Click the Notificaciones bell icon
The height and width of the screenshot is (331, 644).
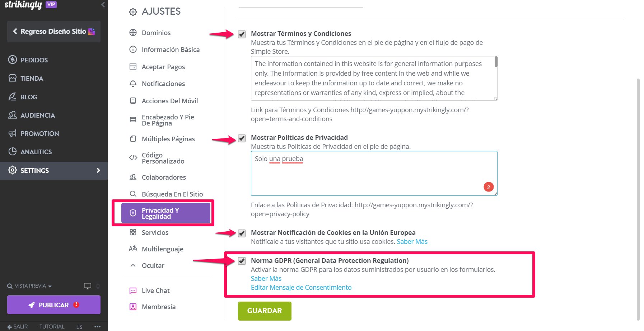[133, 84]
